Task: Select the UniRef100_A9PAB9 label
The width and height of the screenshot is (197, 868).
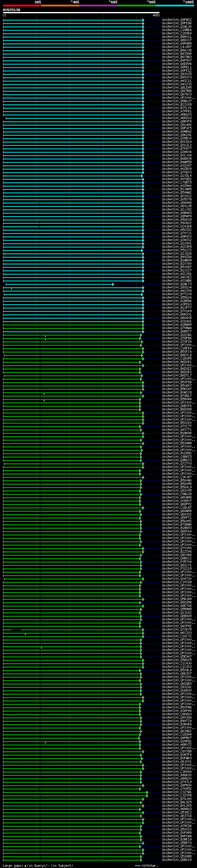Action: [x=177, y=43]
